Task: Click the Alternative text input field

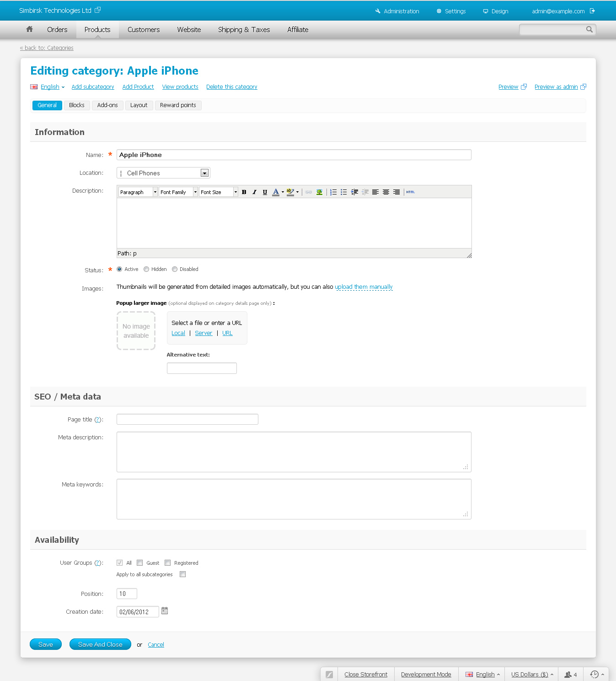Action: (x=202, y=368)
